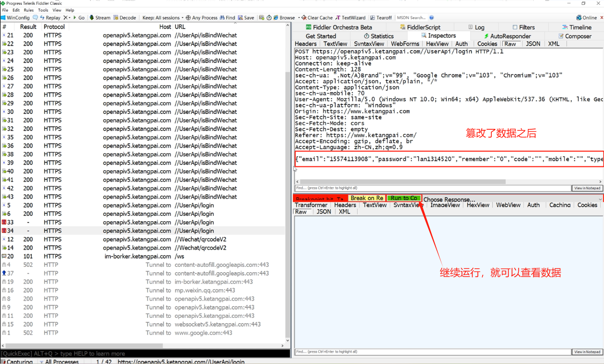Sort sessions by Result column header
The width and height of the screenshot is (604, 364).
point(28,27)
